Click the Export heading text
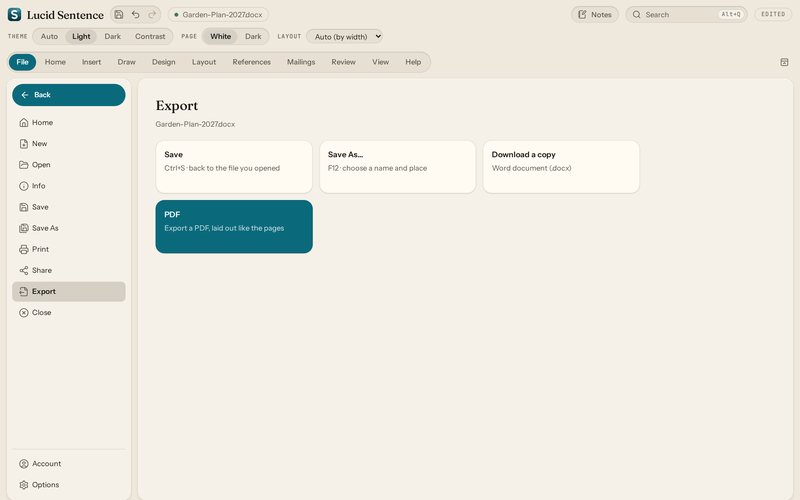 [177, 106]
